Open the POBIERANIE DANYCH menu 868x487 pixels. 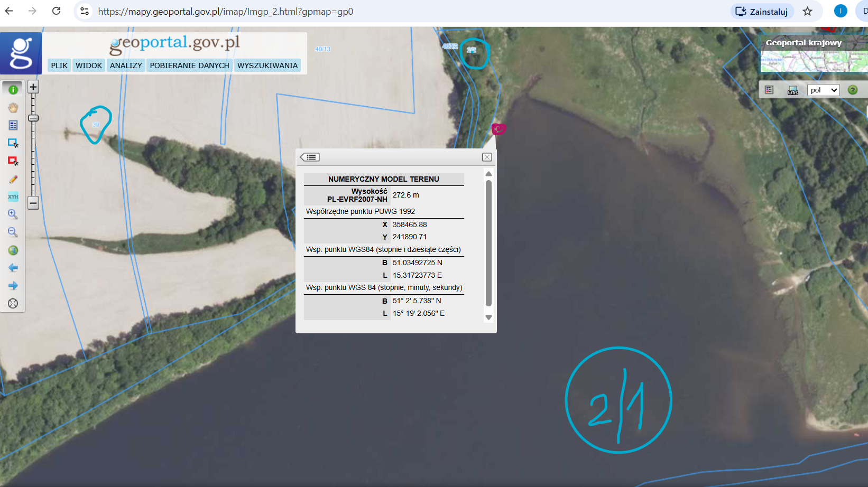click(x=189, y=65)
